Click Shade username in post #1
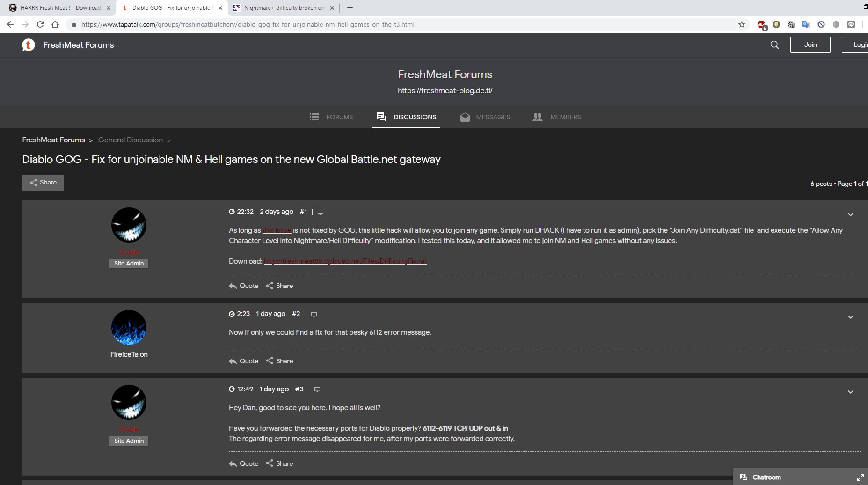Image resolution: width=868 pixels, height=485 pixels. coord(129,252)
